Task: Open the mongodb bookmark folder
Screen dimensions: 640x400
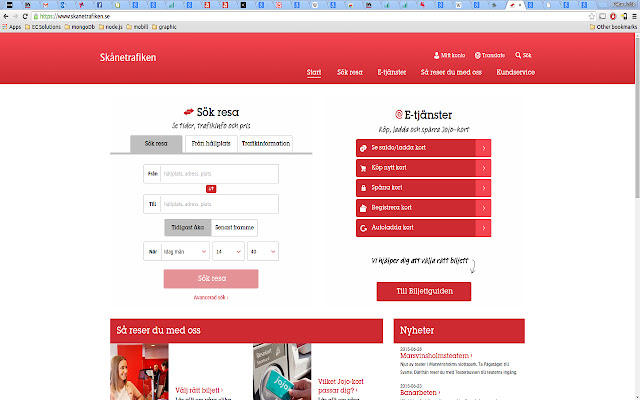Action: (x=80, y=27)
